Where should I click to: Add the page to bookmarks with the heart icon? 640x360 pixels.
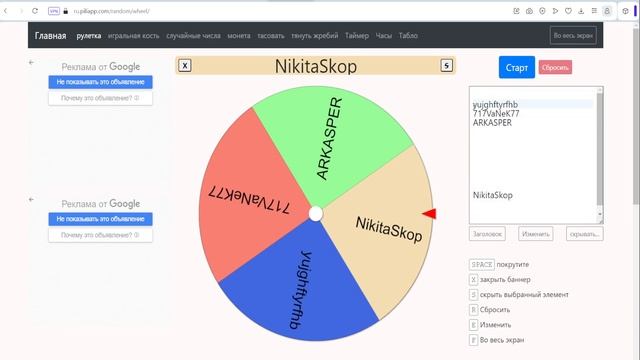click(x=568, y=11)
